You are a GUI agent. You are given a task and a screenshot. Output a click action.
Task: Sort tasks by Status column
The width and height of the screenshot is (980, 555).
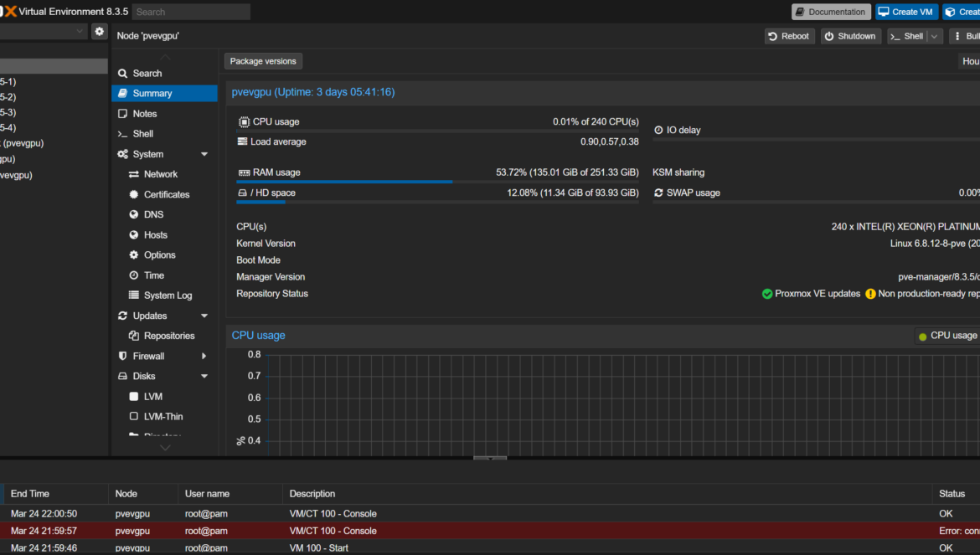click(x=957, y=494)
